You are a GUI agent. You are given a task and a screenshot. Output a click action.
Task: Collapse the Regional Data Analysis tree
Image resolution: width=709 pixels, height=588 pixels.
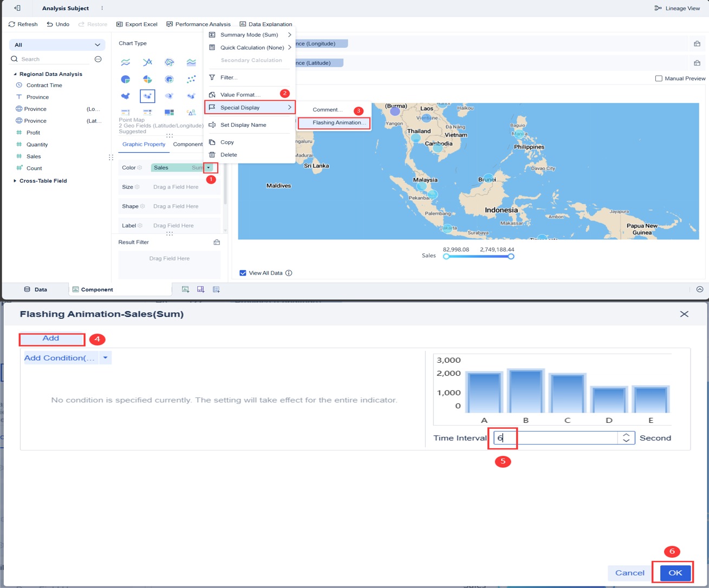(x=15, y=73)
